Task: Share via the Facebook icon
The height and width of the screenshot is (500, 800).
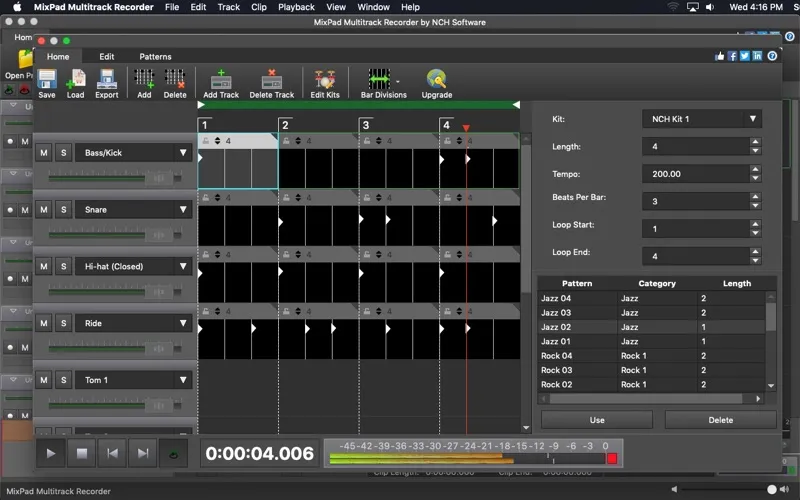Action: [x=732, y=56]
